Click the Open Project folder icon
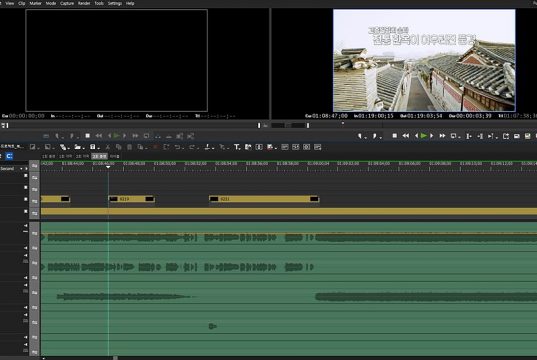Screen dimensions: 537x360 click(x=77, y=147)
